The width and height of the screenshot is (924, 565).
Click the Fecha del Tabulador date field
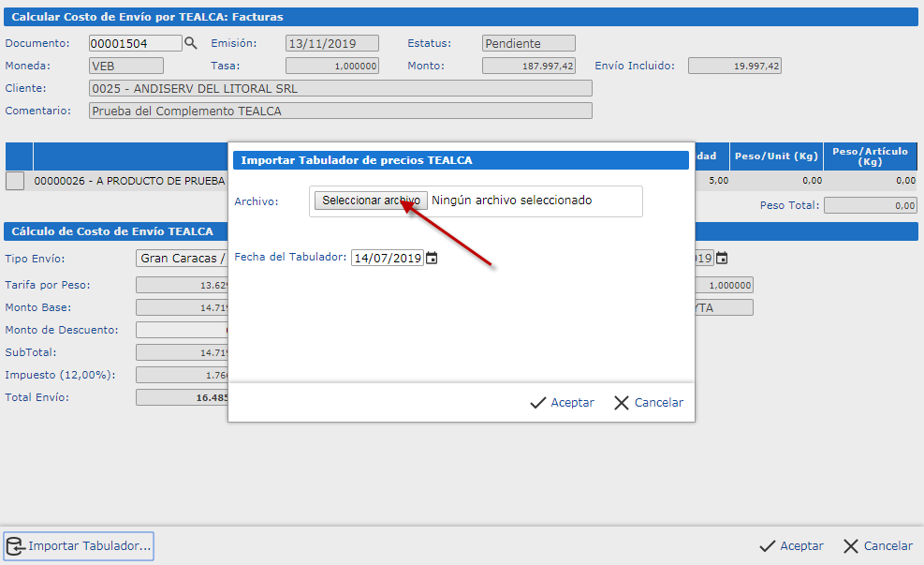(x=388, y=259)
